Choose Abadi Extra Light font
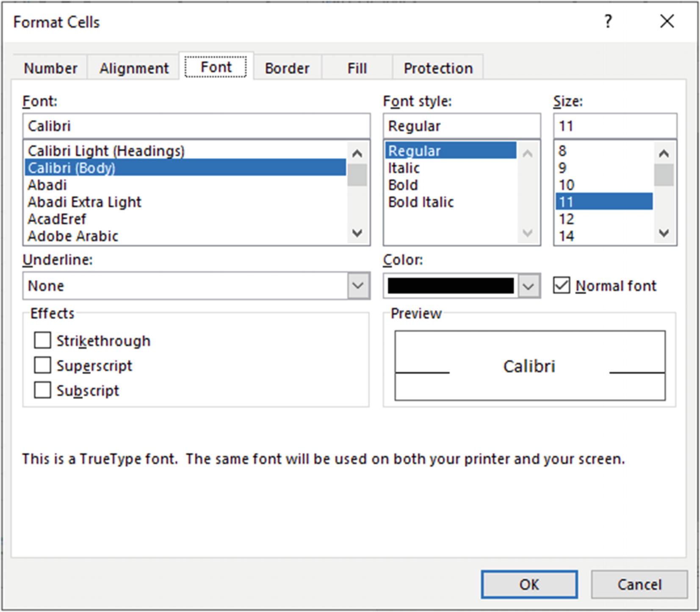This screenshot has width=700, height=612. (84, 202)
